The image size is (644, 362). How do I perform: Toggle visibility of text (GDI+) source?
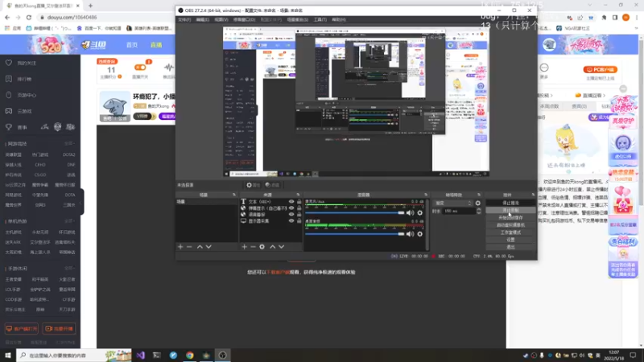point(291,202)
